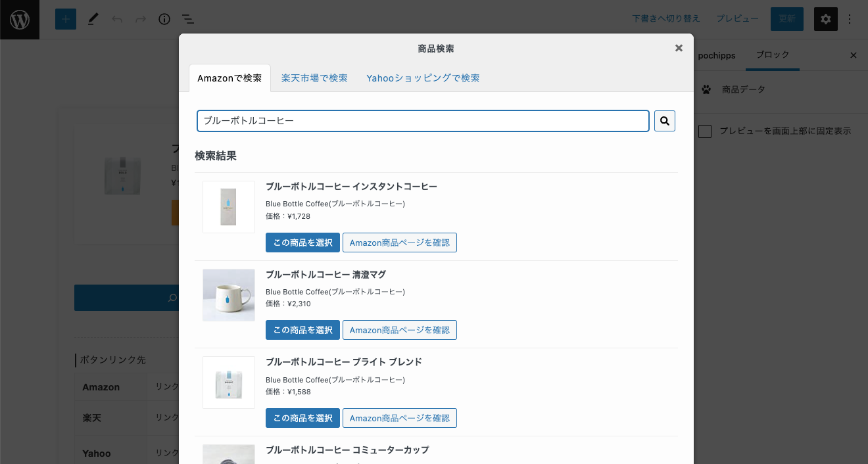Open the WordPress logo menu
868x464 pixels.
pos(20,20)
